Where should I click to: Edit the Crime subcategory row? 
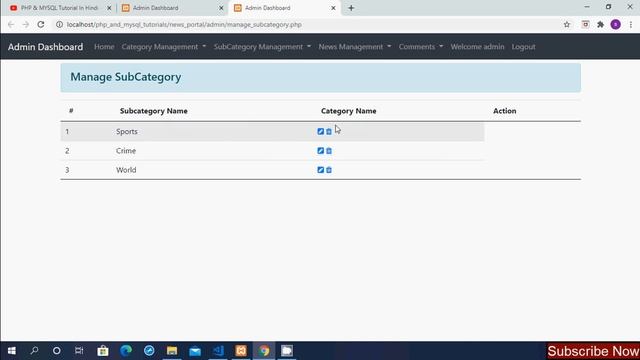coord(320,151)
